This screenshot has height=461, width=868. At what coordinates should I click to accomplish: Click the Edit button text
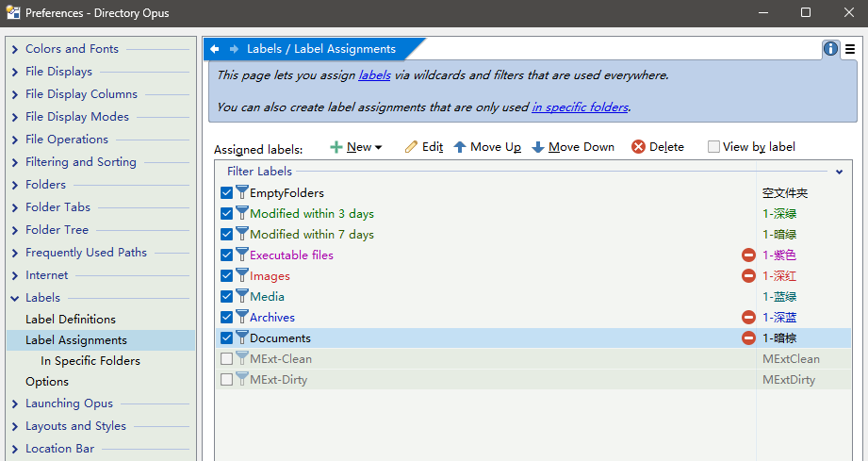pos(433,147)
